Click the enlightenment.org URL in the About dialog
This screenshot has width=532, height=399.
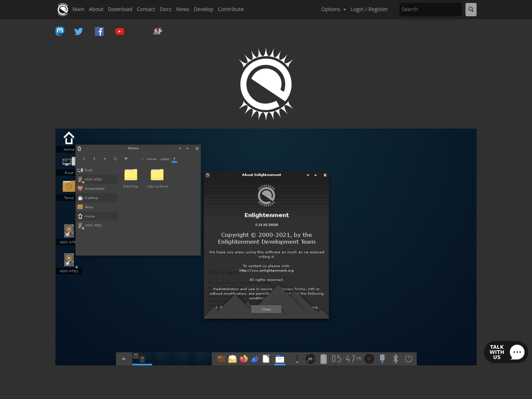(266, 270)
